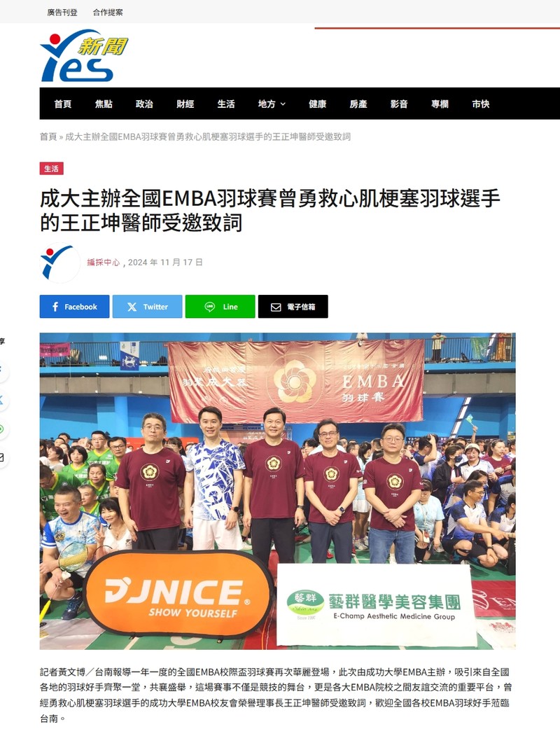Share article via Line button
The height and width of the screenshot is (736, 560).
coord(220,307)
